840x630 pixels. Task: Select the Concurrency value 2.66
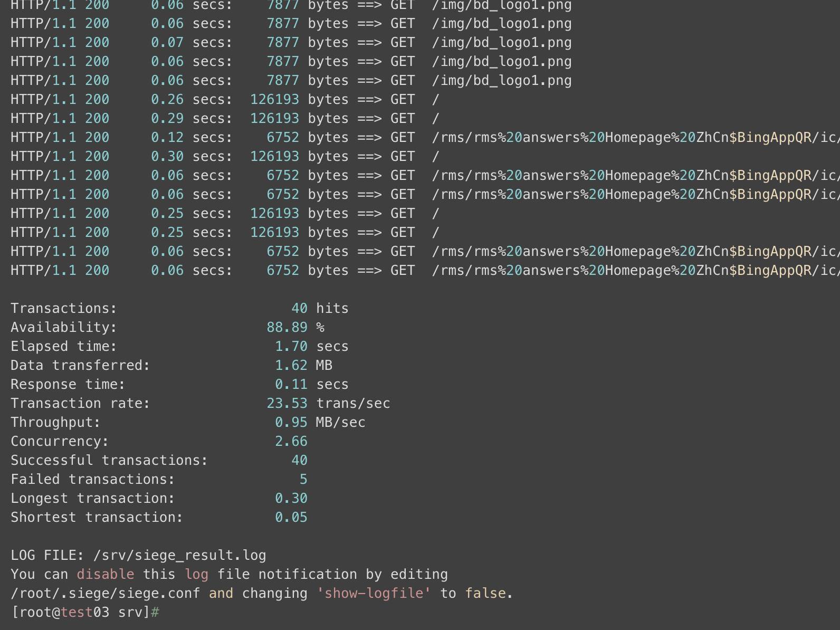pyautogui.click(x=291, y=441)
